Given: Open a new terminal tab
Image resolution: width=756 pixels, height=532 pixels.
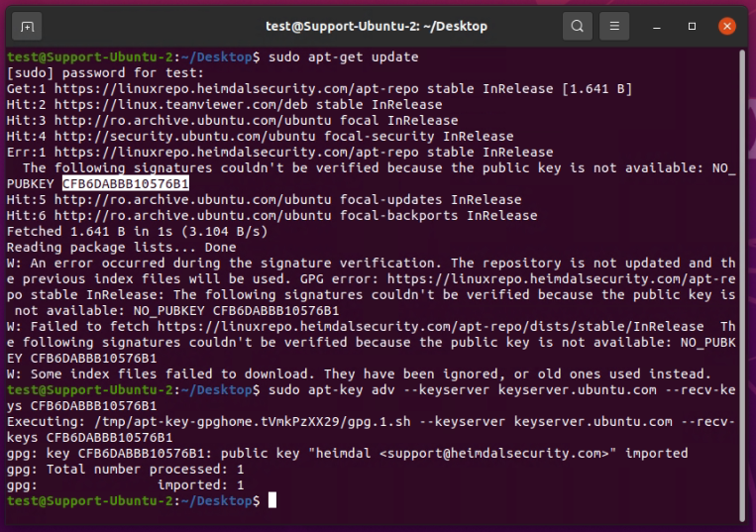Looking at the screenshot, I should (27, 26).
